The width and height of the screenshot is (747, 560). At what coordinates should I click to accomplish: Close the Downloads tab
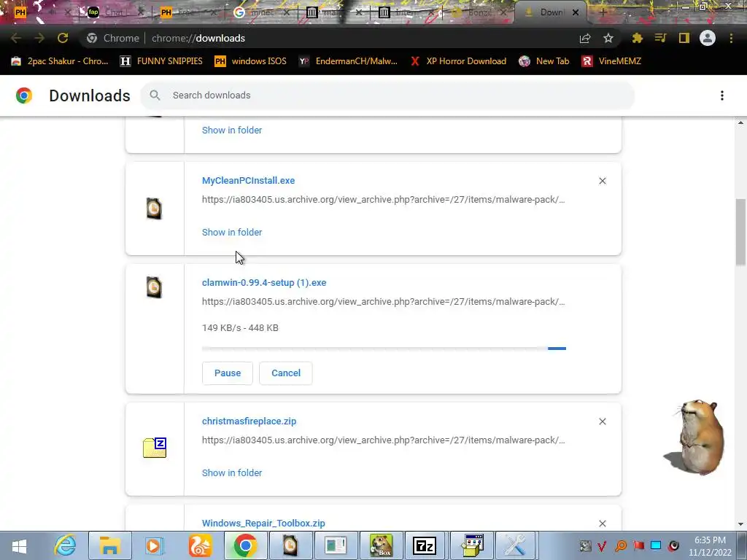pyautogui.click(x=576, y=12)
